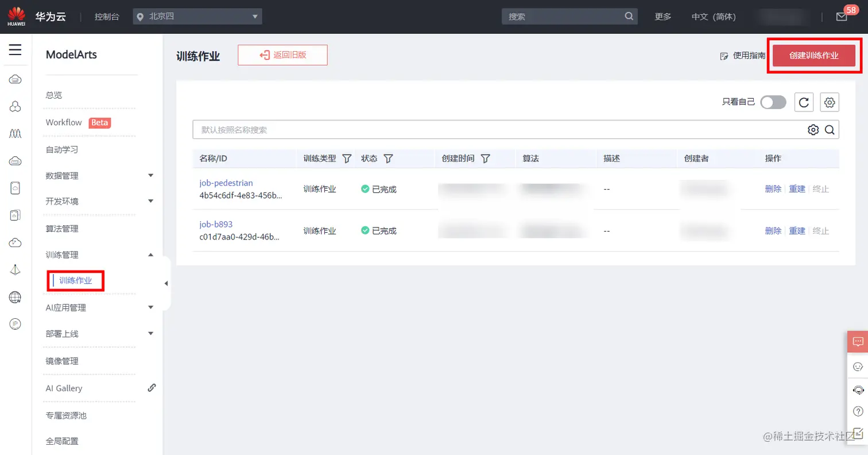This screenshot has width=868, height=455.
Task: Select 训练作业 in sidebar
Action: pos(75,280)
